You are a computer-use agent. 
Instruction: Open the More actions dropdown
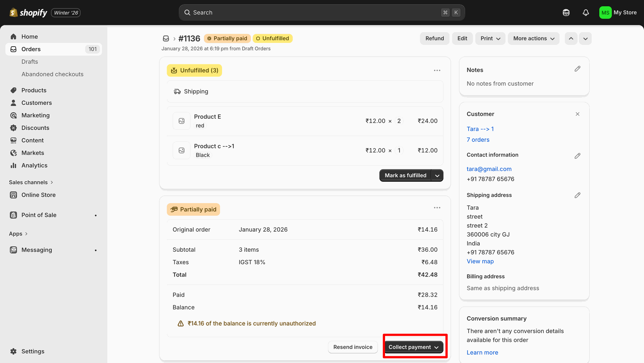click(x=533, y=39)
